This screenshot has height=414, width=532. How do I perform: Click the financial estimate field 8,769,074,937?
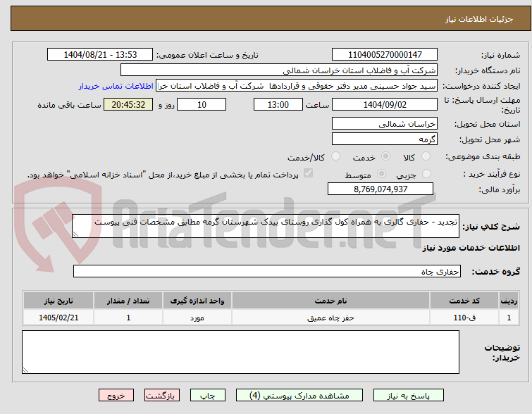click(x=381, y=189)
